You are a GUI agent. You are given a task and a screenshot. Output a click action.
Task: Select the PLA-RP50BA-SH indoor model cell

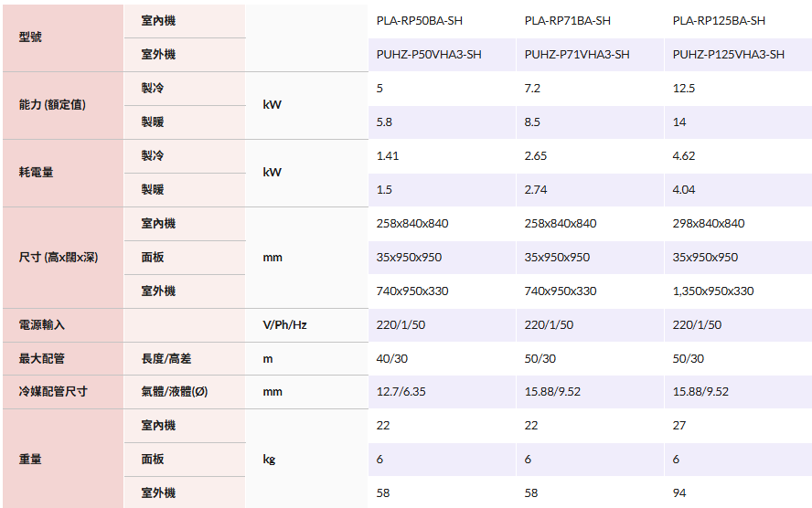point(442,21)
